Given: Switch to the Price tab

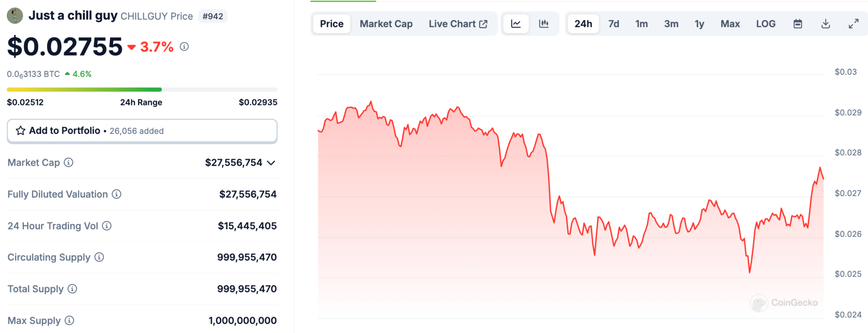Looking at the screenshot, I should (x=331, y=24).
